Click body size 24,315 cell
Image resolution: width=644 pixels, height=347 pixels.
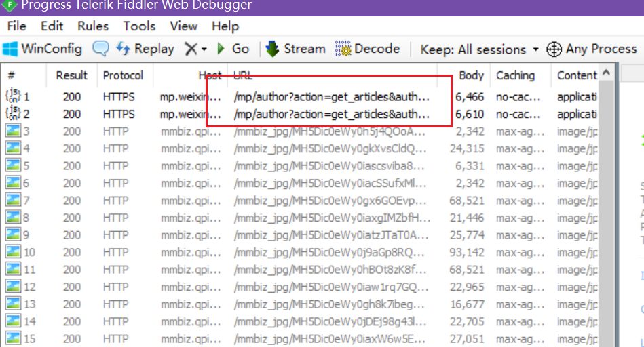467,148
